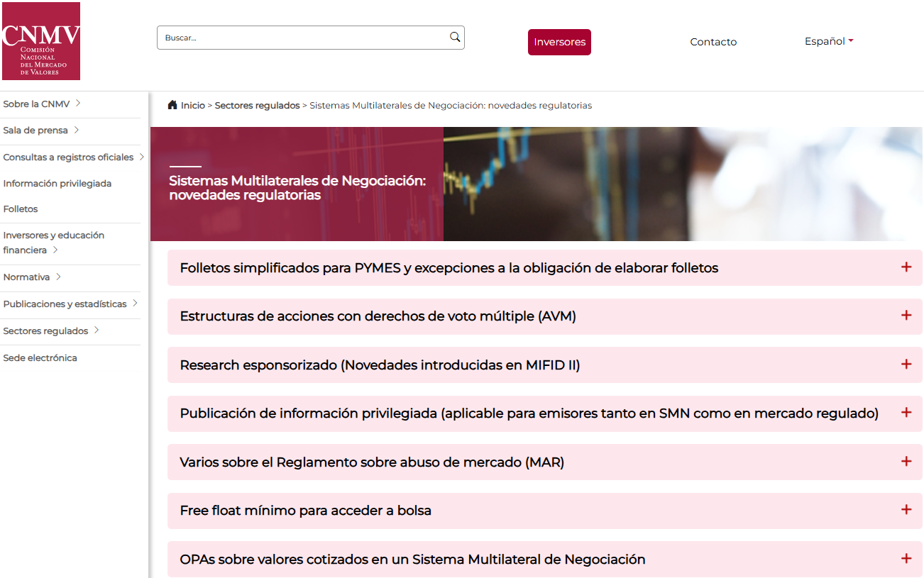The image size is (924, 578).
Task: Click into the Buscar search field
Action: coord(302,38)
